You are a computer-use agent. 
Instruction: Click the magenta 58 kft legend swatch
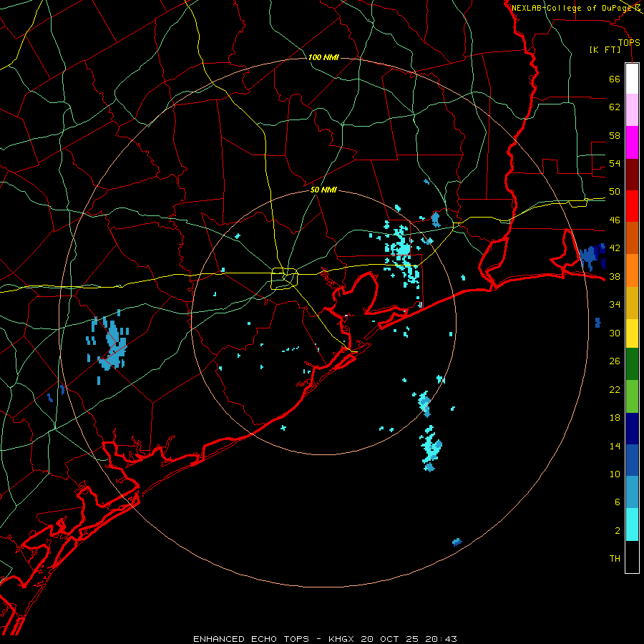pyautogui.click(x=632, y=142)
